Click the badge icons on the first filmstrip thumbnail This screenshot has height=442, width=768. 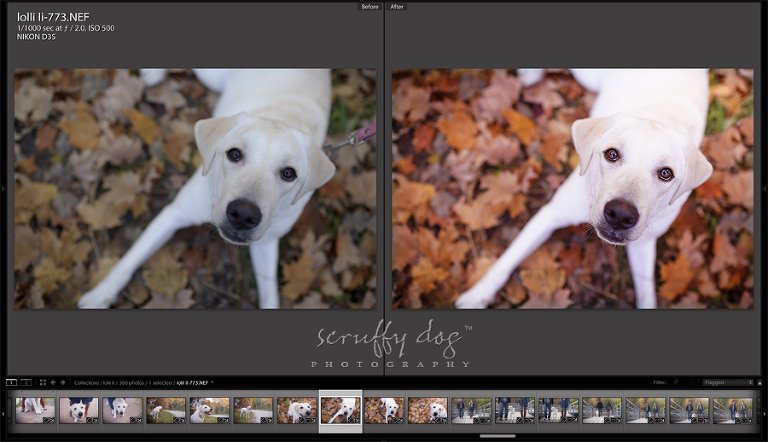pos(49,418)
